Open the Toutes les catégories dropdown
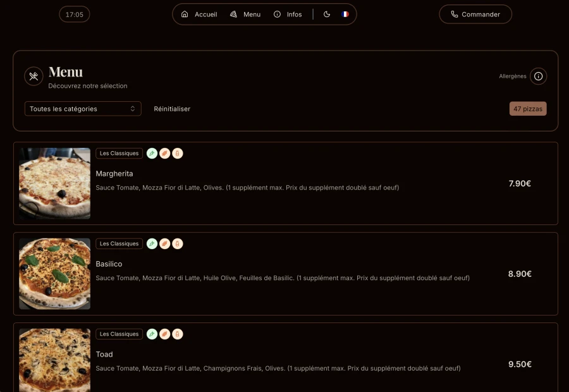Image resolution: width=569 pixels, height=392 pixels. [83, 109]
